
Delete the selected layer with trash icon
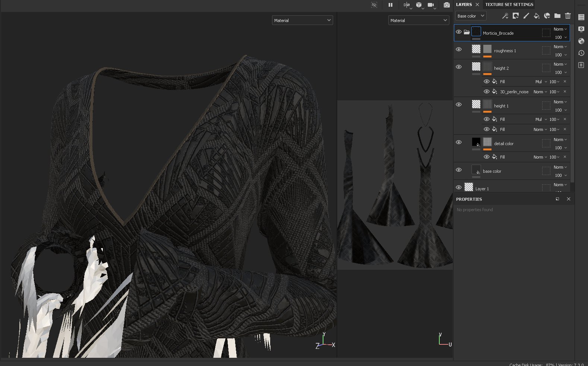(568, 16)
